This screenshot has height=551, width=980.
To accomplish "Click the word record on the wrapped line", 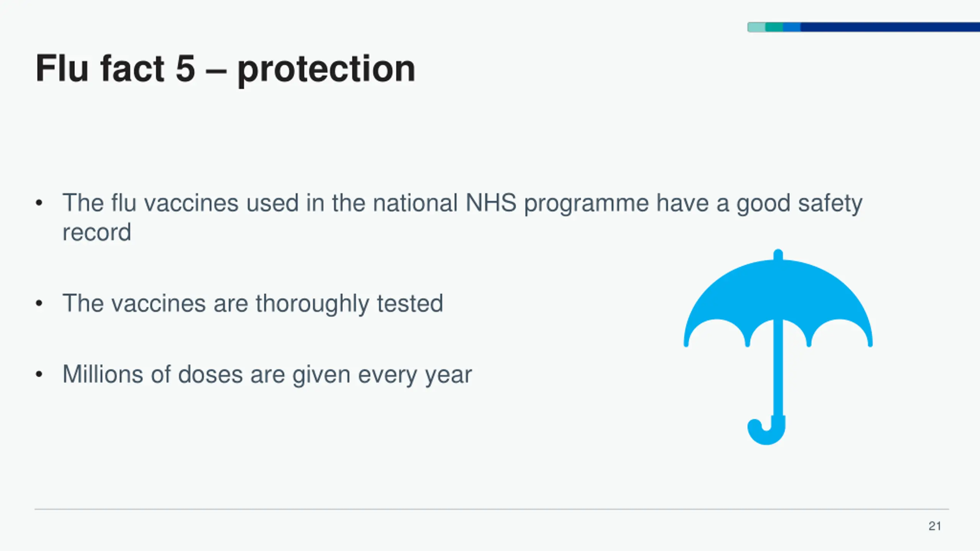I will [97, 232].
